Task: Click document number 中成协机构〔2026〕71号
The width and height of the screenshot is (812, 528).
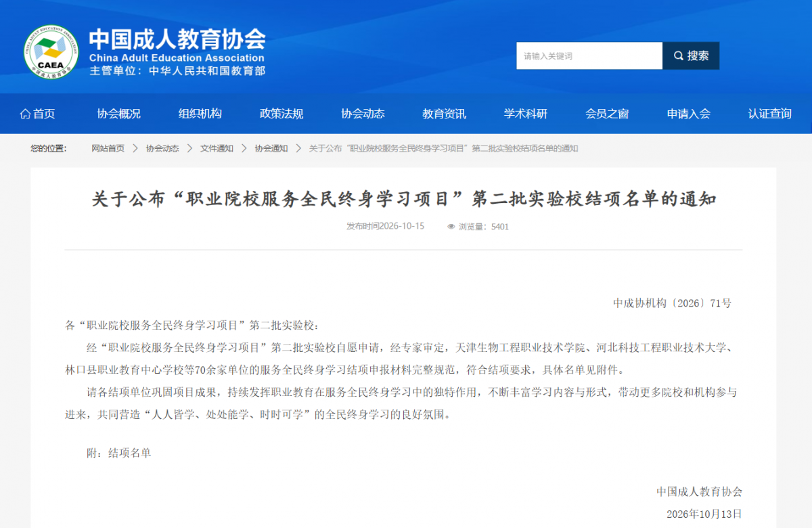Action: (x=672, y=303)
